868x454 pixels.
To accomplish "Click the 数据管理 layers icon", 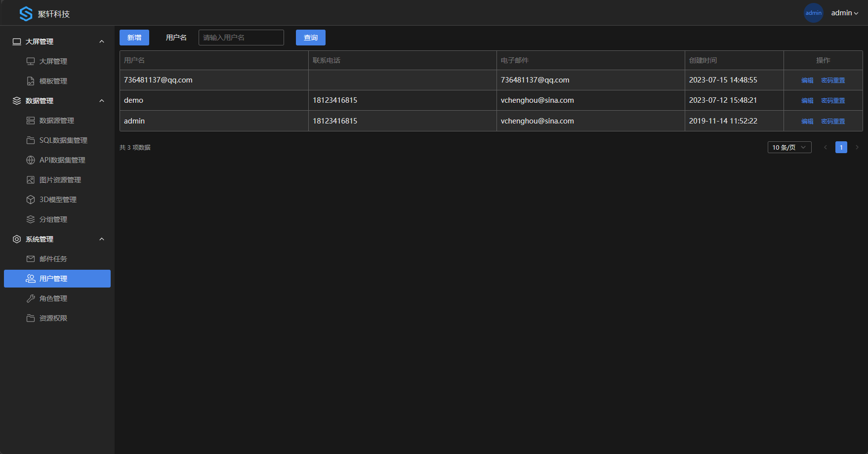I will click(x=17, y=101).
